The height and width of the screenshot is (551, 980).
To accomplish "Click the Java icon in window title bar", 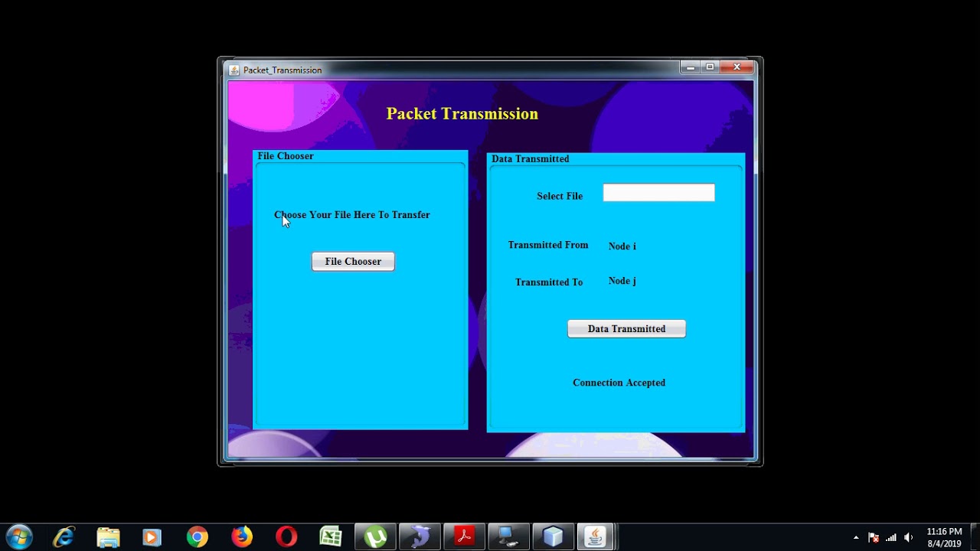I will 234,70.
